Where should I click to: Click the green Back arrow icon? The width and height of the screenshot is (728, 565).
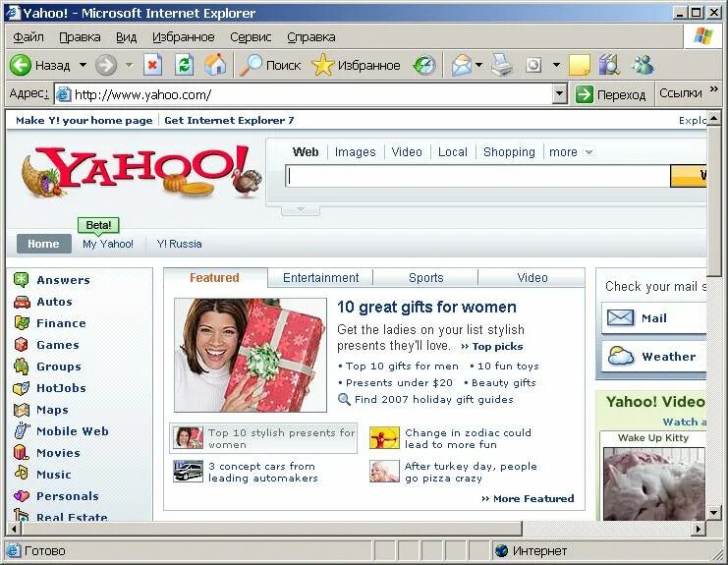(x=21, y=65)
